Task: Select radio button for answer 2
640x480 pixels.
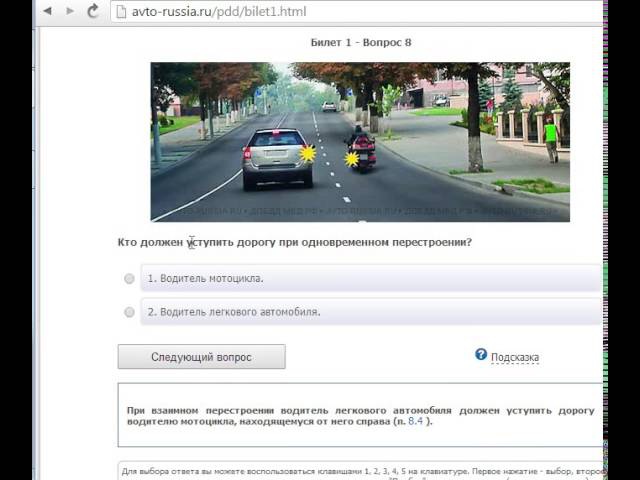Action: tap(129, 312)
